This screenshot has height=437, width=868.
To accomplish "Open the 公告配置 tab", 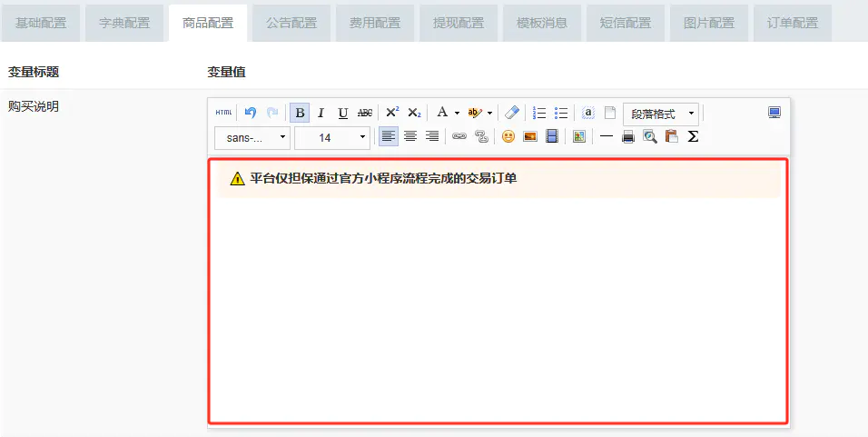I will point(291,24).
